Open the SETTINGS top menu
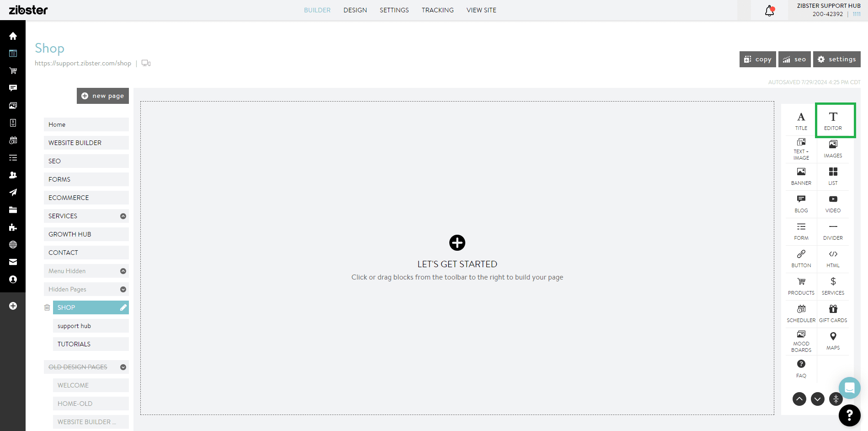 pos(394,10)
